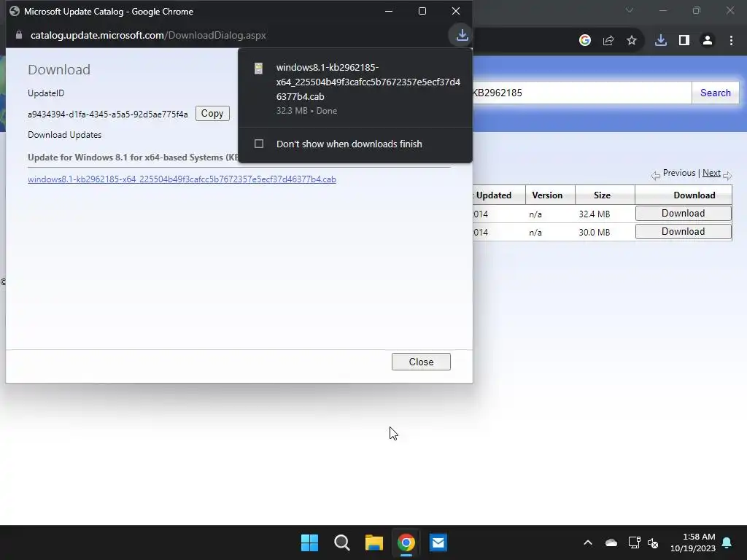
Task: Open the Windows Start menu
Action: click(x=309, y=542)
